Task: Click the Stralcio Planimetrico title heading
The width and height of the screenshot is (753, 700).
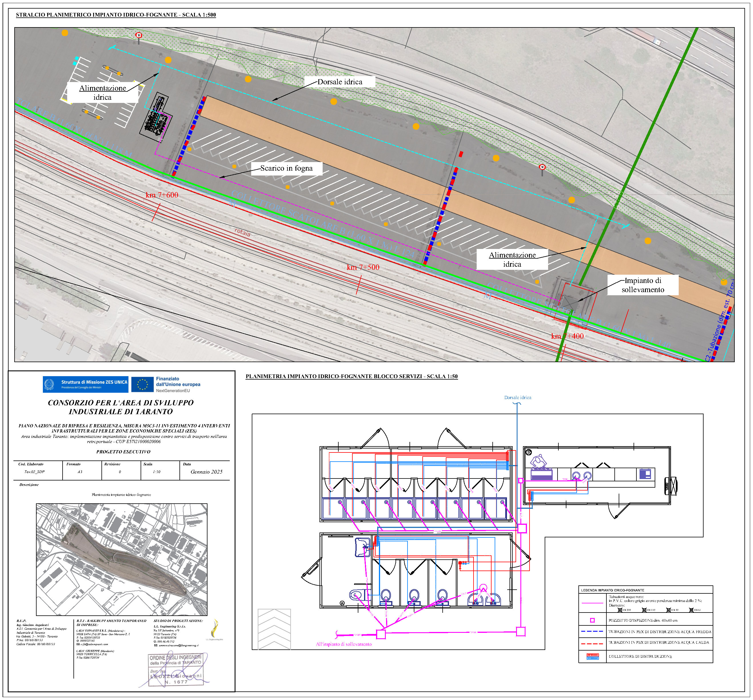Action: coord(115,15)
